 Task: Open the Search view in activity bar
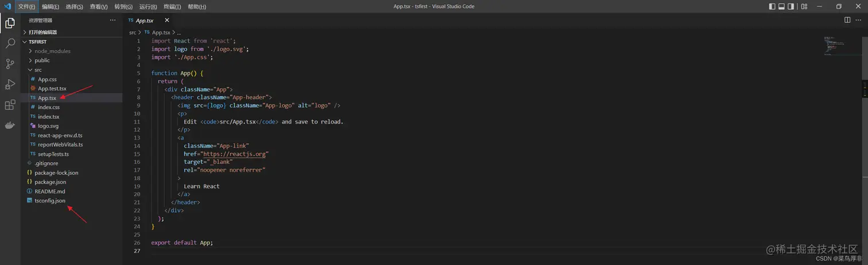pyautogui.click(x=10, y=43)
